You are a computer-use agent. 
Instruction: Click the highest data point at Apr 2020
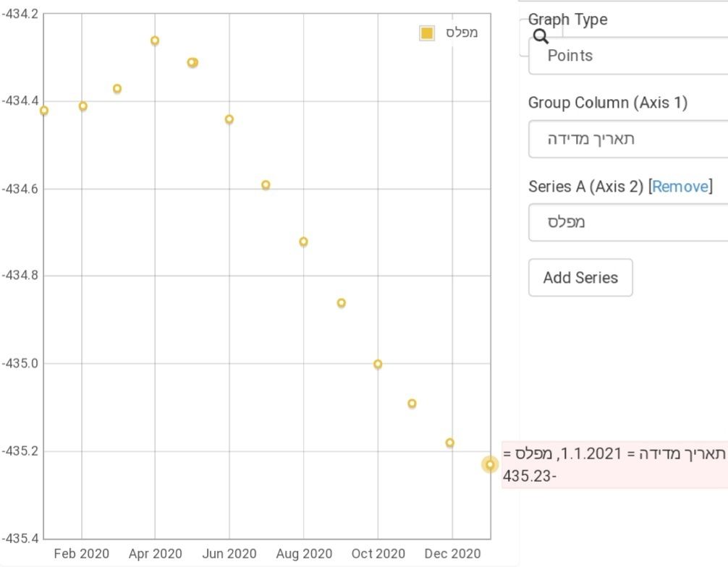(155, 41)
